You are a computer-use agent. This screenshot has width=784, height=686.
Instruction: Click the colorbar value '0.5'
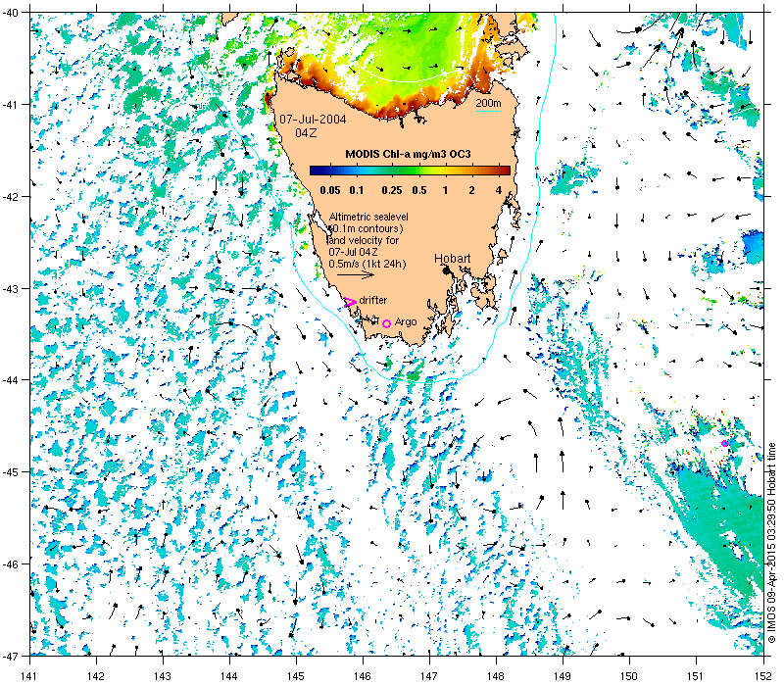point(419,190)
